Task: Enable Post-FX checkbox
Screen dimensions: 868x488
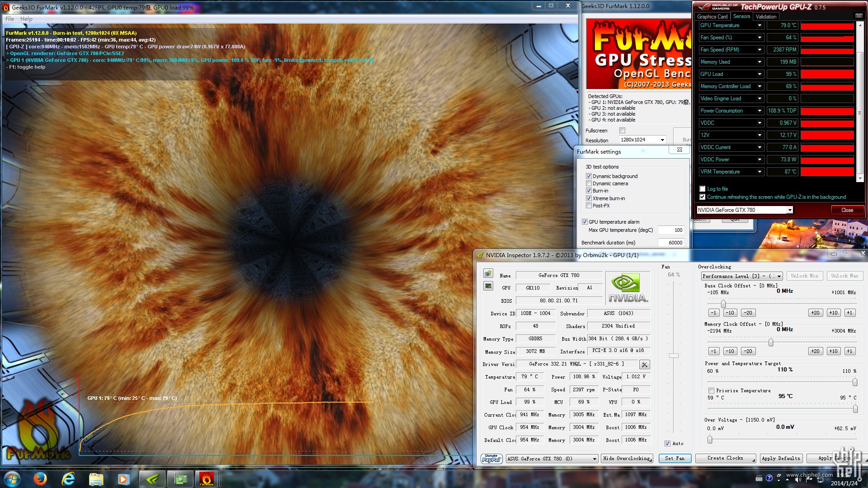Action: click(589, 206)
